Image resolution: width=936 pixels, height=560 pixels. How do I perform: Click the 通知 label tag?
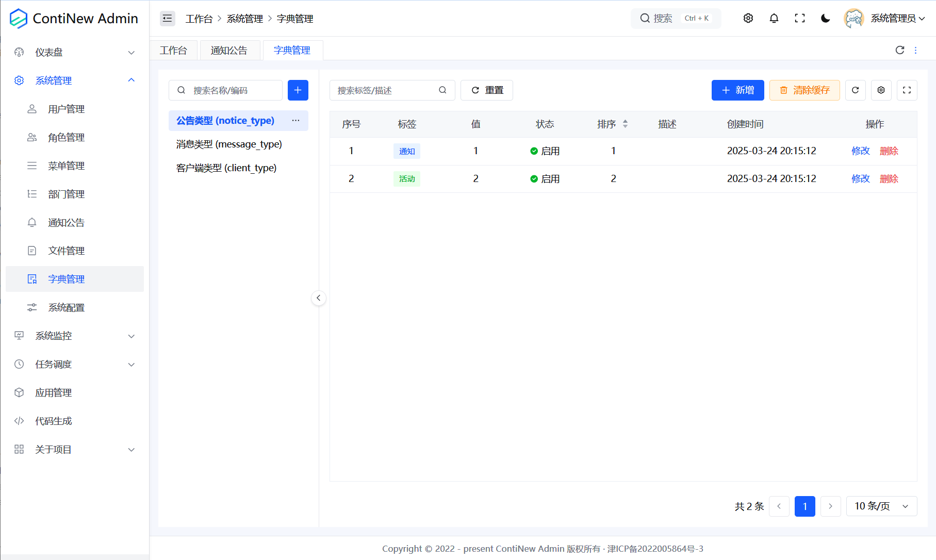[407, 151]
